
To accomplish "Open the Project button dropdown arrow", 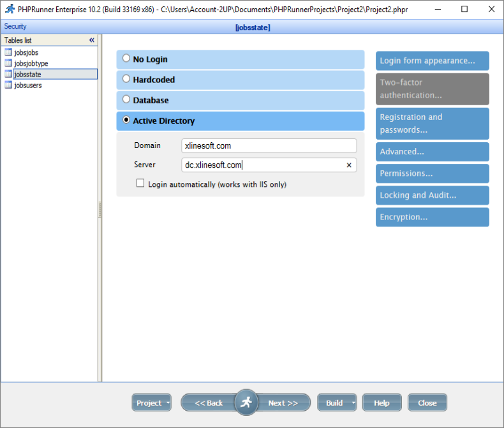I will pyautogui.click(x=168, y=402).
